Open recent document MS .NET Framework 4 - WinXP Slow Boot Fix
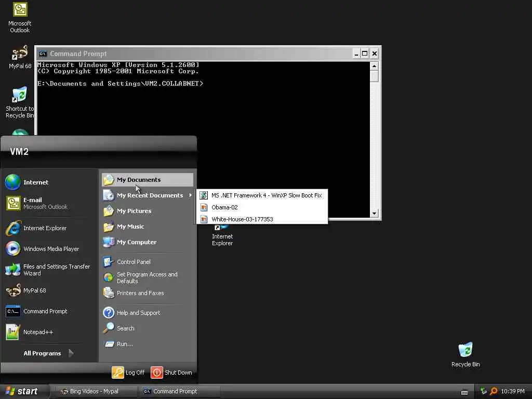 click(262, 195)
